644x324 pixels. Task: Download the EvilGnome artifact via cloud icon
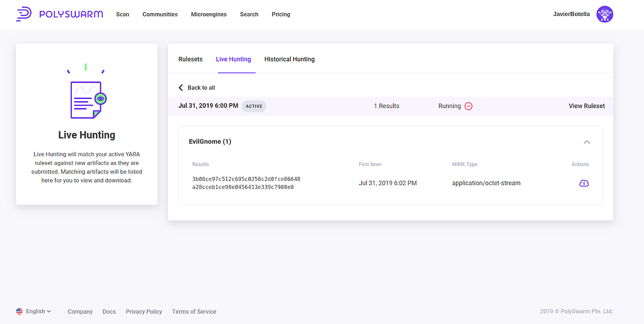click(584, 183)
